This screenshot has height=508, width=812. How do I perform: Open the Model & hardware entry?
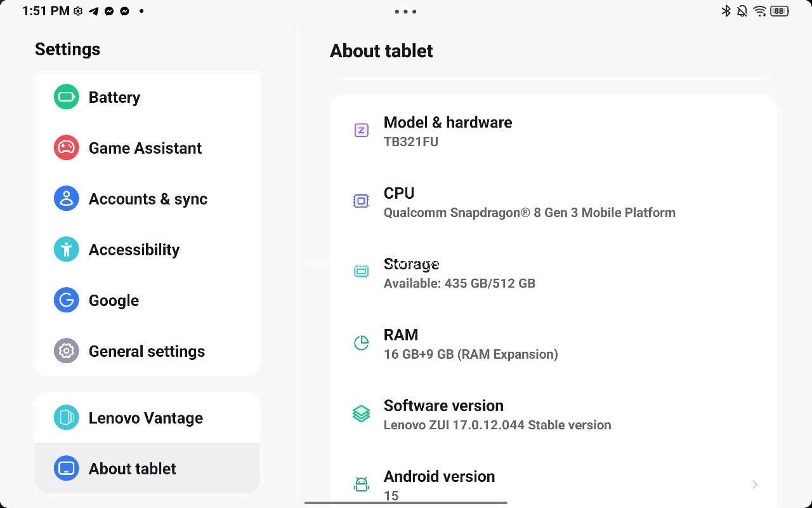(553, 131)
